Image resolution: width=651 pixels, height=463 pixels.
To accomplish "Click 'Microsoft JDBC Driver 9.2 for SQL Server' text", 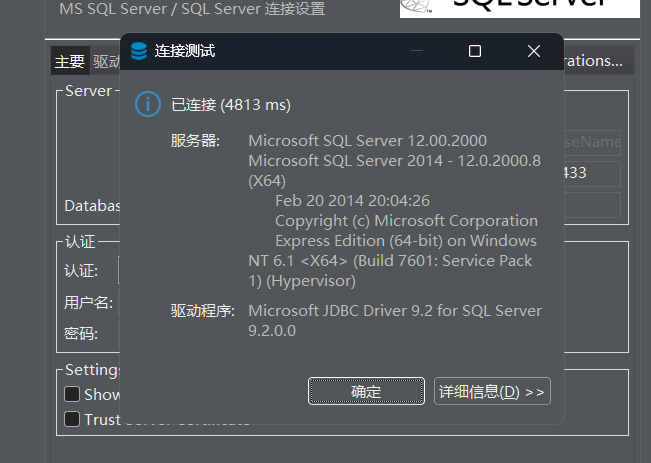I will (x=395, y=311).
